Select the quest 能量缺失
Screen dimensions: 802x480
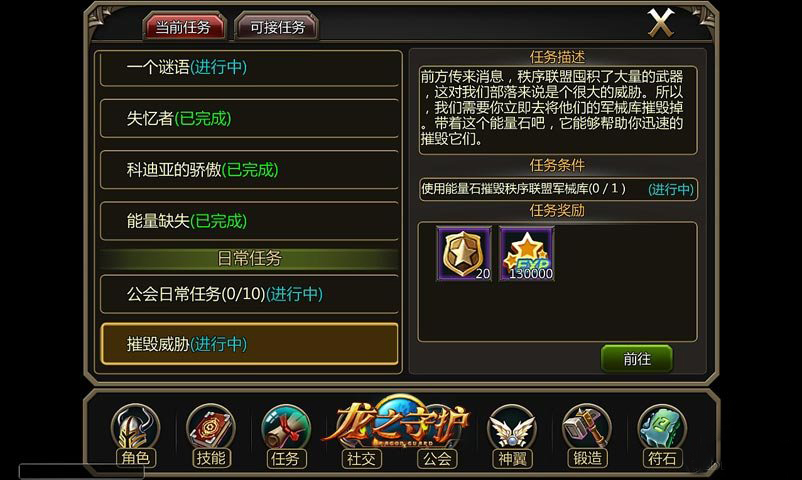coord(250,221)
